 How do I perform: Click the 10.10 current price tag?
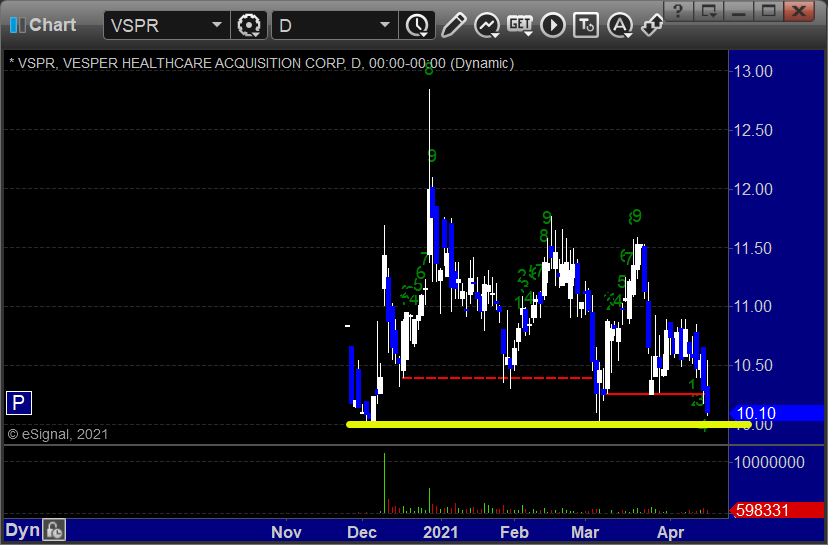point(776,413)
